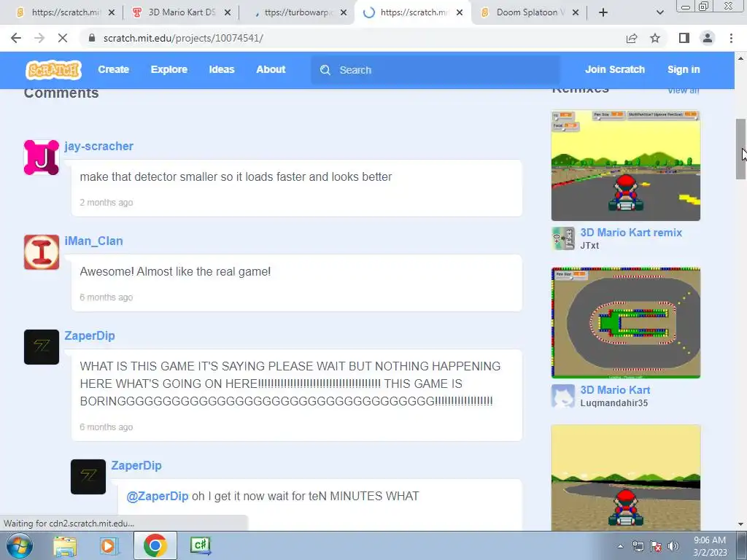Open jay-scracher's profile link
Viewport: 747px width, 560px height.
(x=98, y=146)
